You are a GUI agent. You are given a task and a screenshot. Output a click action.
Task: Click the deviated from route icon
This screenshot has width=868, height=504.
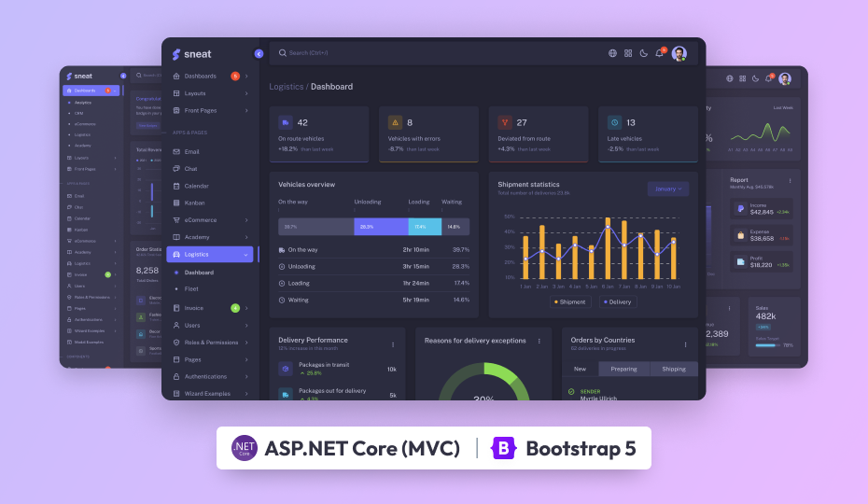(x=505, y=122)
